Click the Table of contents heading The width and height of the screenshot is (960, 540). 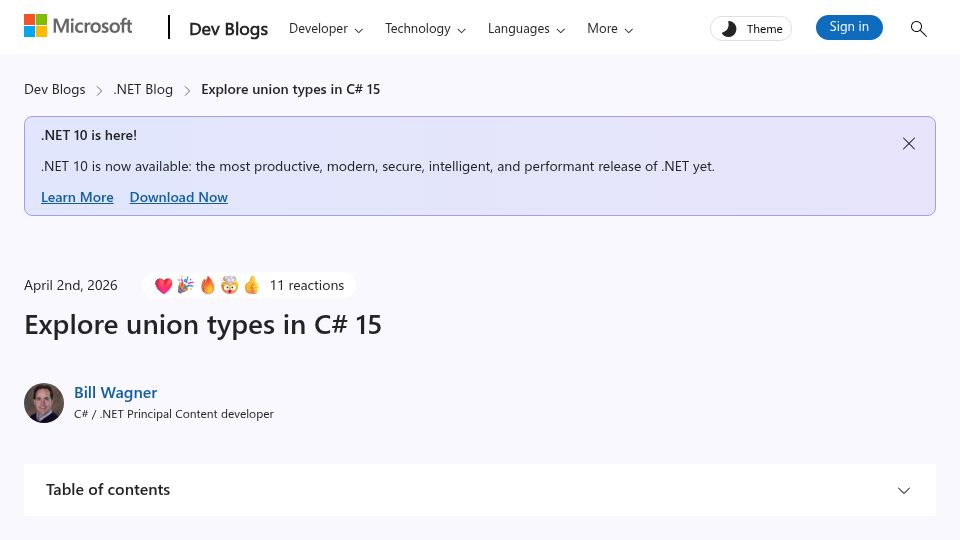[108, 490]
